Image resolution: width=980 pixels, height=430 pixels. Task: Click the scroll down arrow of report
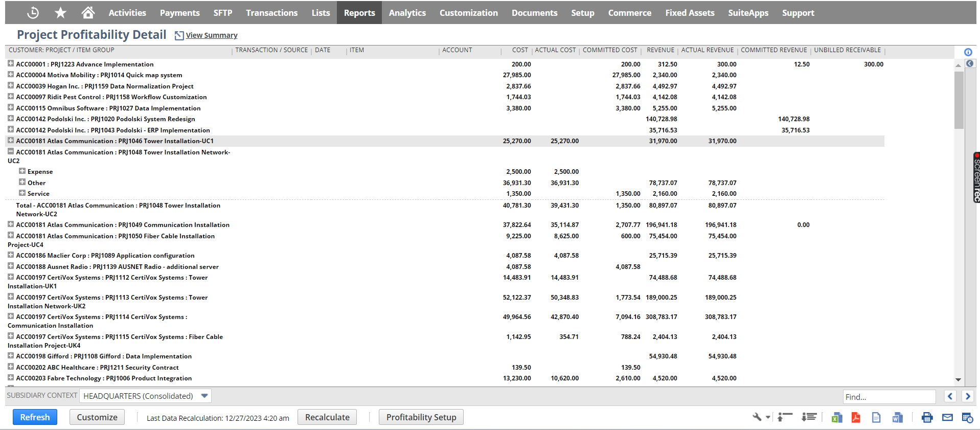pyautogui.click(x=959, y=380)
